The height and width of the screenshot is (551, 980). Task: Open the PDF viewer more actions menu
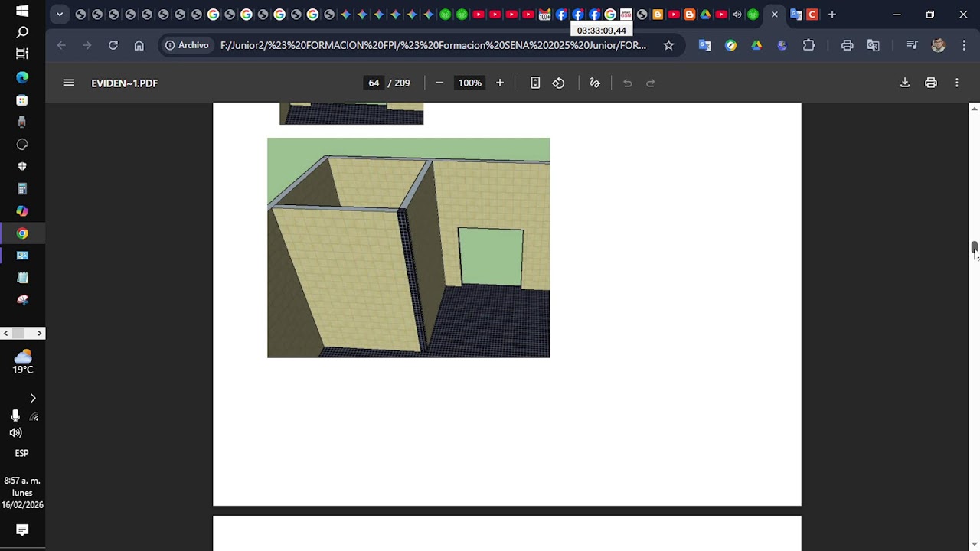click(x=957, y=83)
